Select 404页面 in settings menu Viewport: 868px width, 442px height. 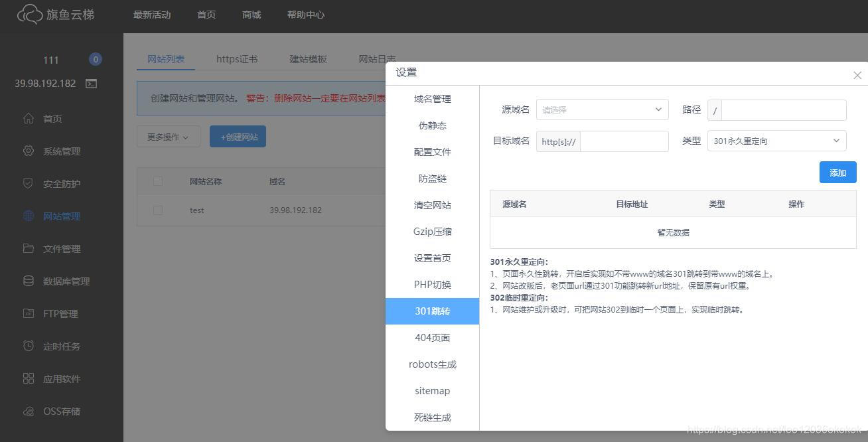[x=432, y=338]
